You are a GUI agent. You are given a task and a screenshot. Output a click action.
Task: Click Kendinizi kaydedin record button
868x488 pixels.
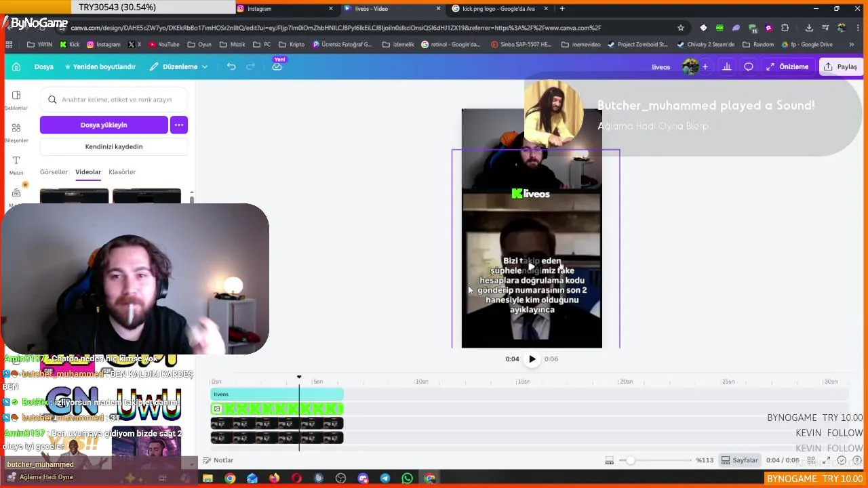tap(114, 146)
